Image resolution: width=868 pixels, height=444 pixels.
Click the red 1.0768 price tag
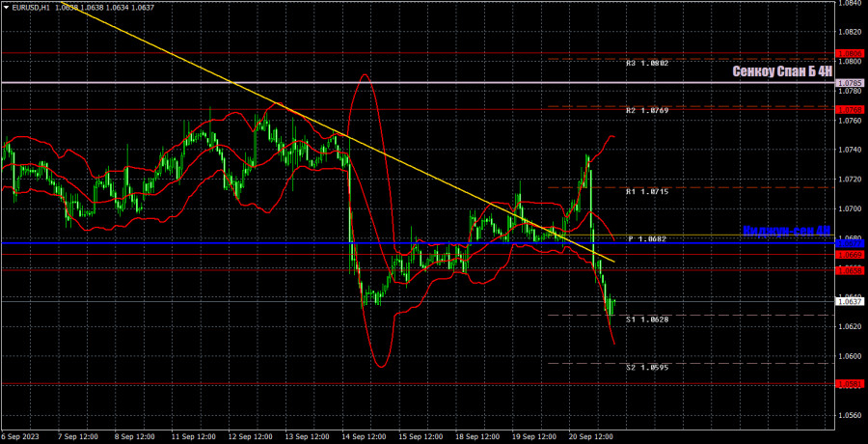point(850,110)
